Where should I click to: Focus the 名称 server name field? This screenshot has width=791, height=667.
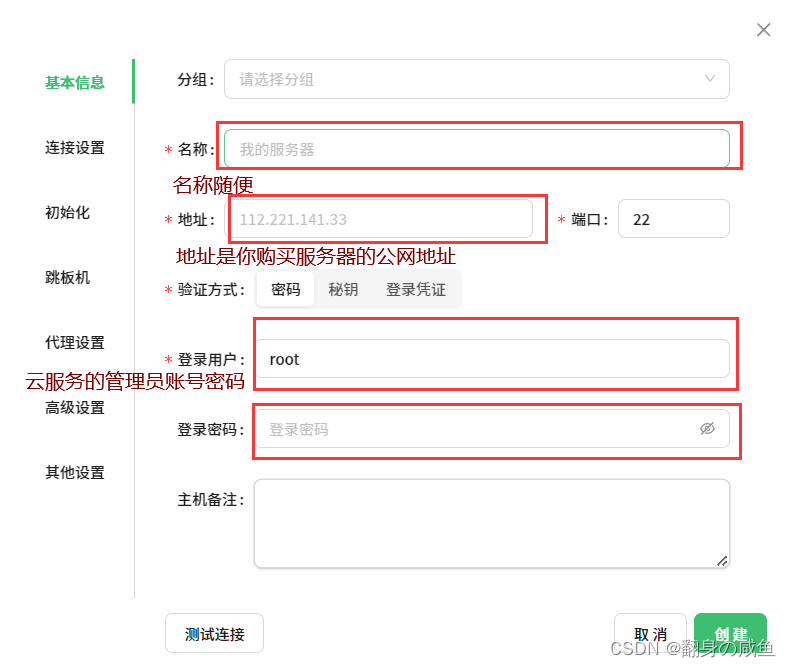pos(476,149)
